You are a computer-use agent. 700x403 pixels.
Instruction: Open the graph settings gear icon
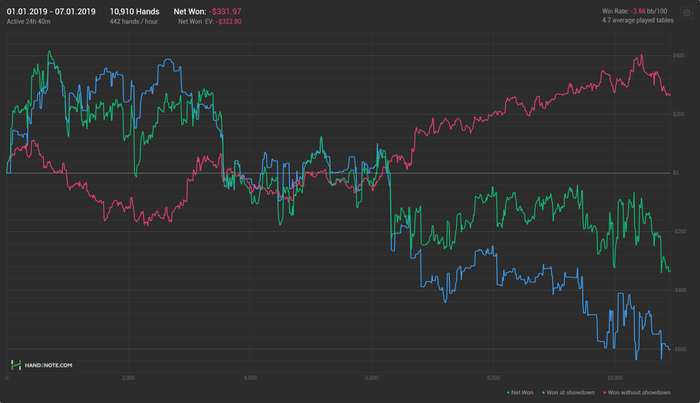[687, 13]
